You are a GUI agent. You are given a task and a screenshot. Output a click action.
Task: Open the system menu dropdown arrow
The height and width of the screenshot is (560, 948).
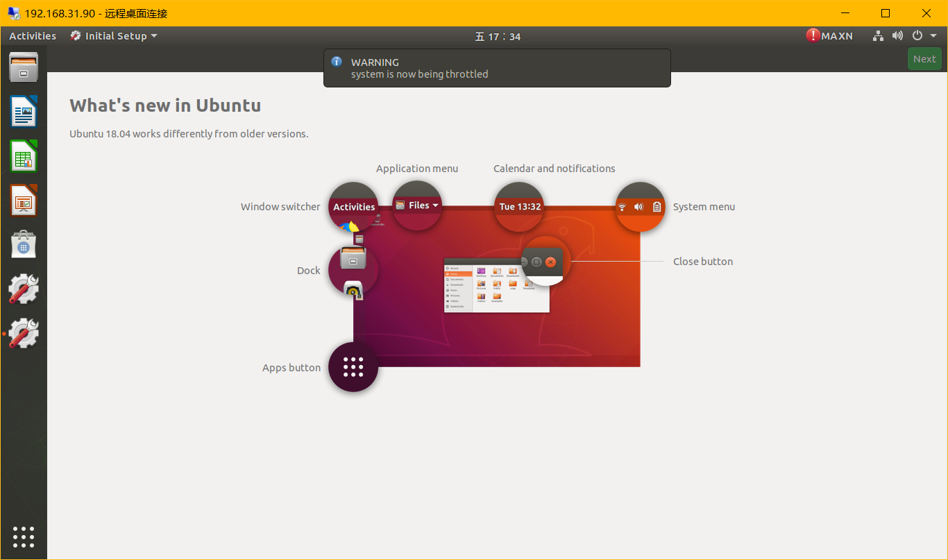(933, 35)
